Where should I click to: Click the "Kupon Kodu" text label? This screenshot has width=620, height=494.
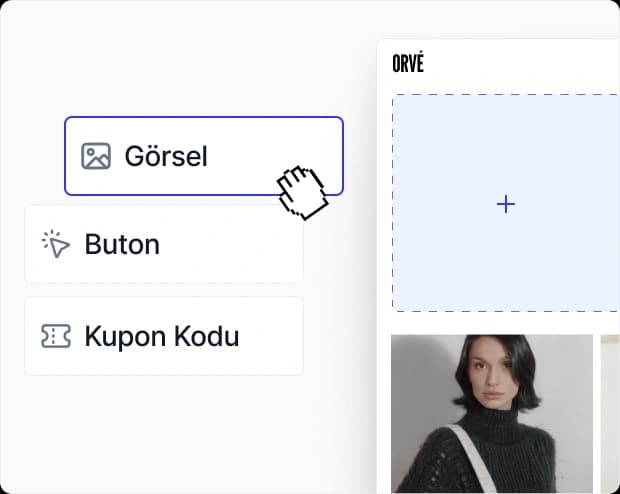[162, 336]
